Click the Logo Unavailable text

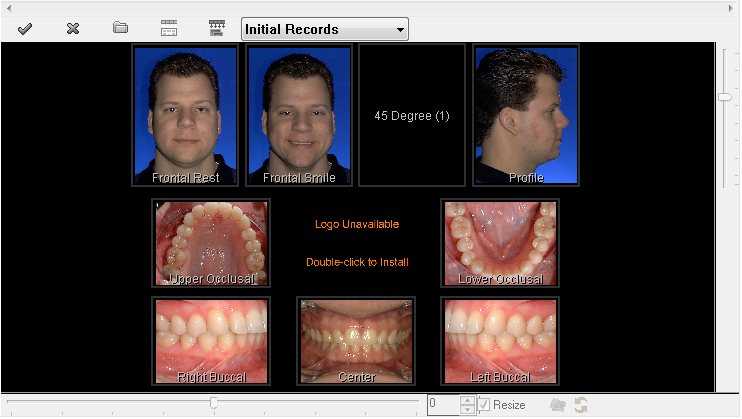click(x=357, y=224)
